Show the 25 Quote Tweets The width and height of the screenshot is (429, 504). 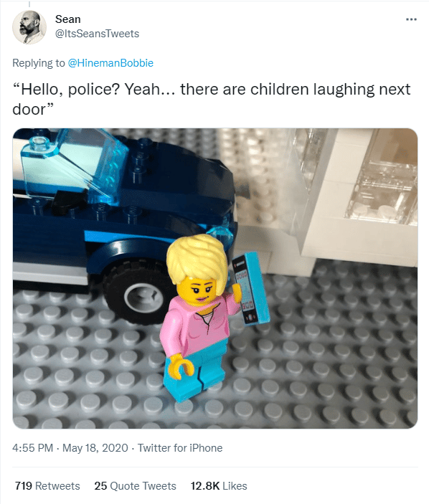135,485
